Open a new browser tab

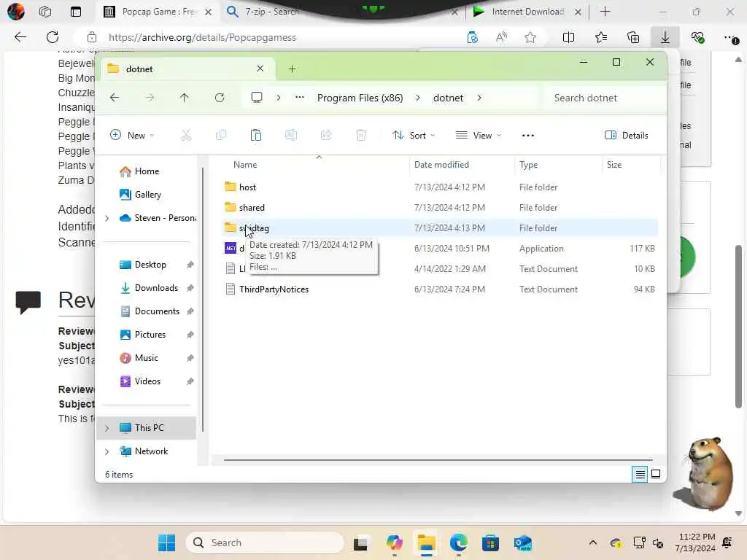pyautogui.click(x=605, y=12)
